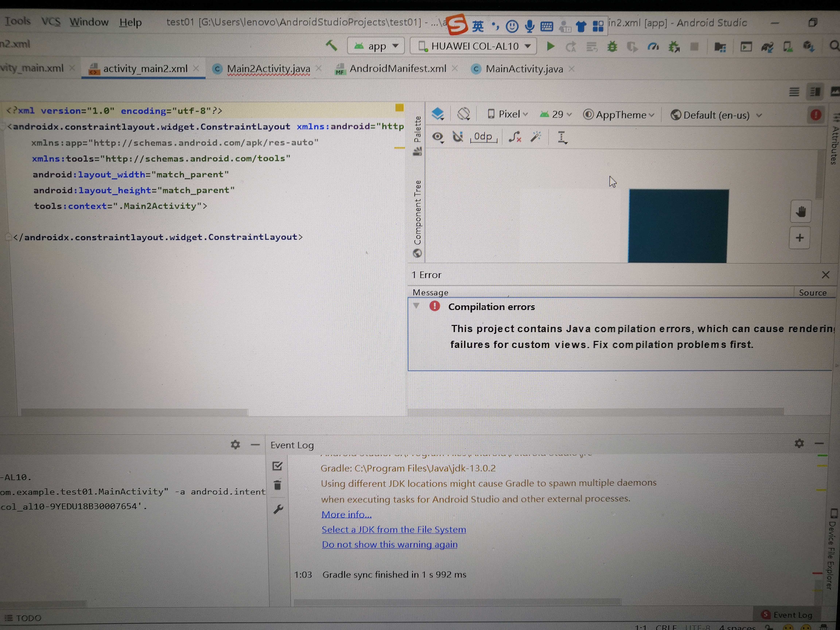Click the Sogou microphone voice input icon
840x630 pixels.
pyautogui.click(x=529, y=26)
